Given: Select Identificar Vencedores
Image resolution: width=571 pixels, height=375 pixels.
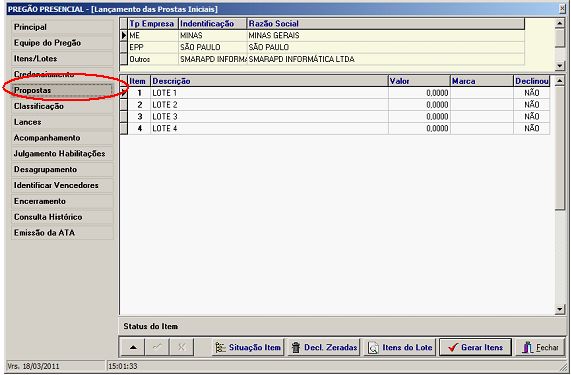Looking at the screenshot, I should (x=62, y=185).
